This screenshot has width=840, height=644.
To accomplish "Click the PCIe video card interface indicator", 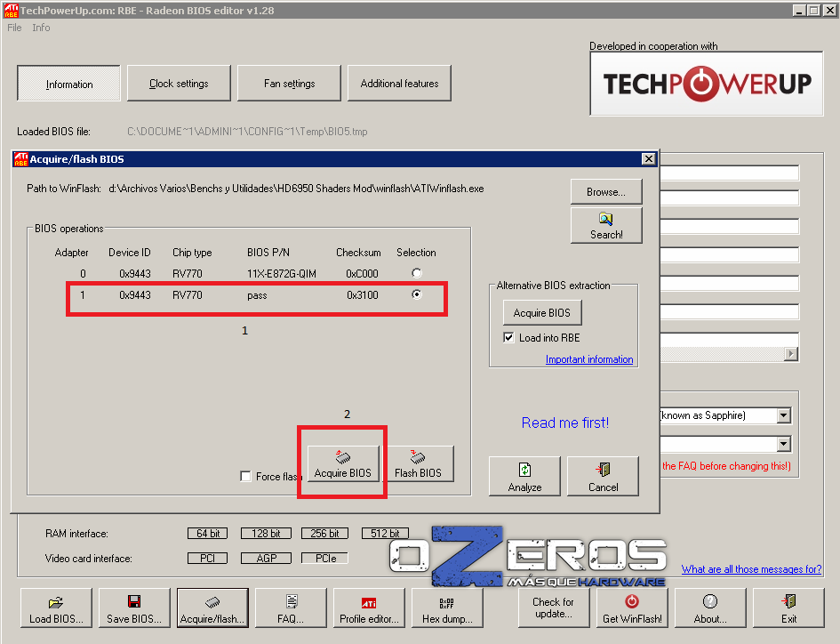I will (x=324, y=559).
